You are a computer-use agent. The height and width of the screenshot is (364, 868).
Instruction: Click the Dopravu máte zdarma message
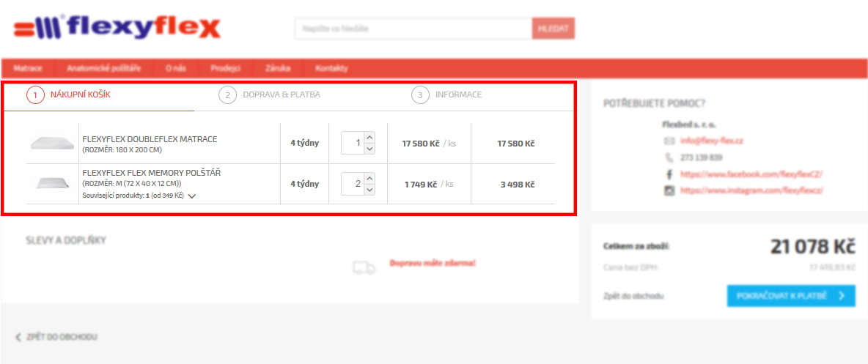[433, 264]
